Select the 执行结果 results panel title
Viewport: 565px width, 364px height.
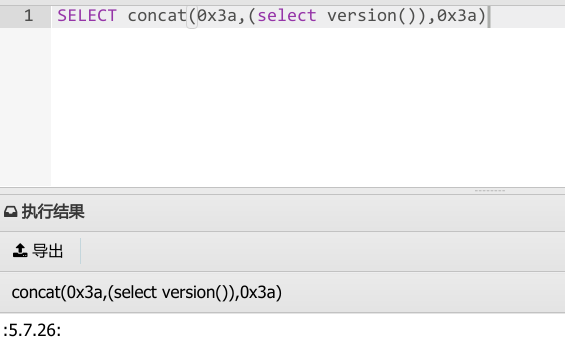[x=53, y=212]
